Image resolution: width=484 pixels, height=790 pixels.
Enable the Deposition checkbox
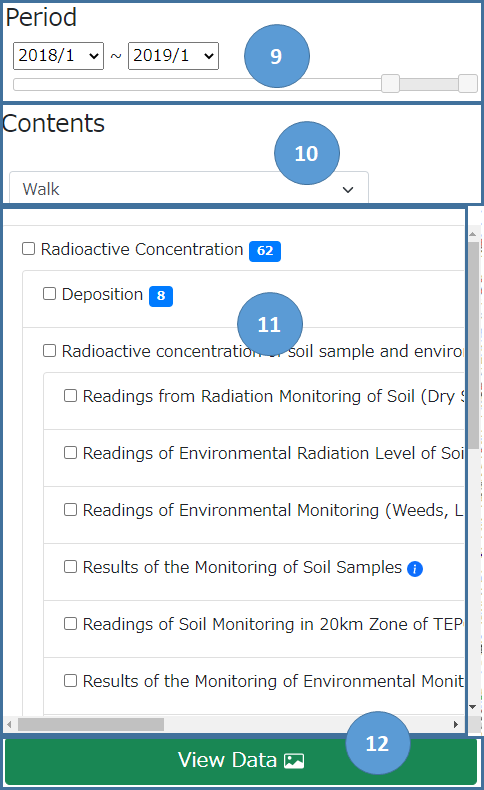(49, 294)
